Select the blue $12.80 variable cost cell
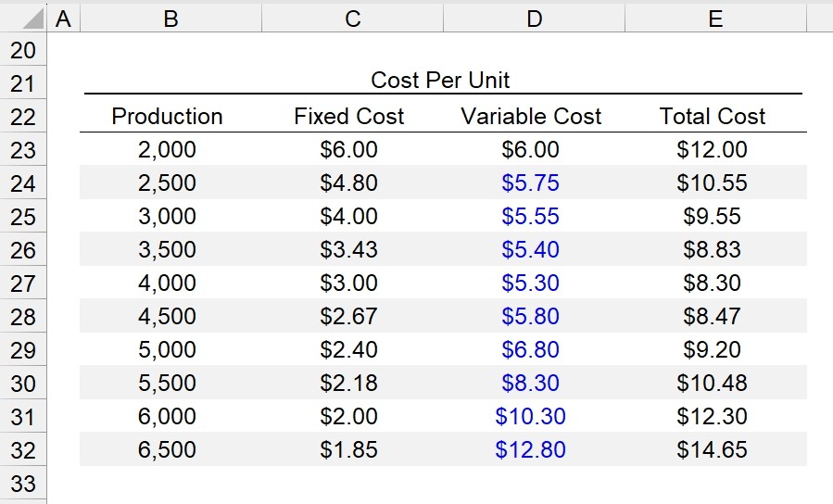Screen dimensions: 833x504 point(534,449)
